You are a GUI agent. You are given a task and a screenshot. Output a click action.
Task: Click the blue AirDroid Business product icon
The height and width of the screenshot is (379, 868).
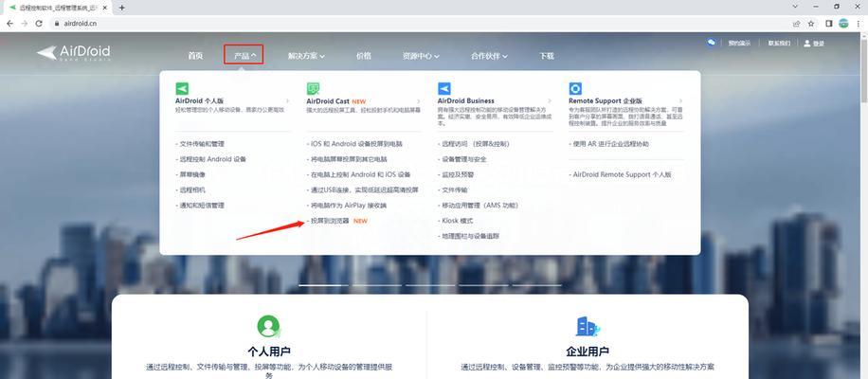tap(444, 88)
